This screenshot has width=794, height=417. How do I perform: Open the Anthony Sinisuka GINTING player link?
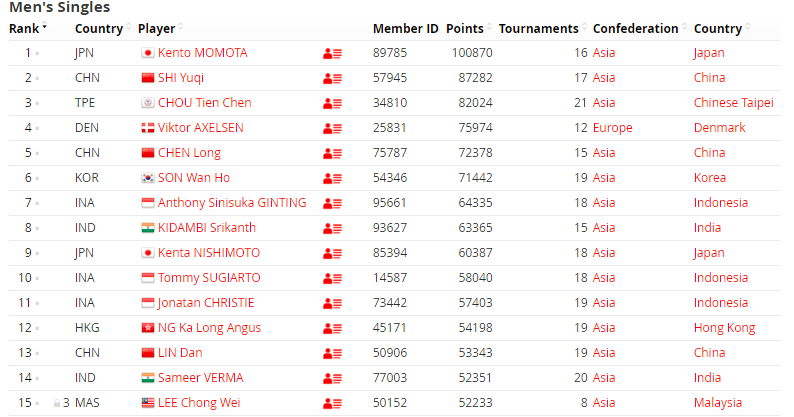coord(232,203)
